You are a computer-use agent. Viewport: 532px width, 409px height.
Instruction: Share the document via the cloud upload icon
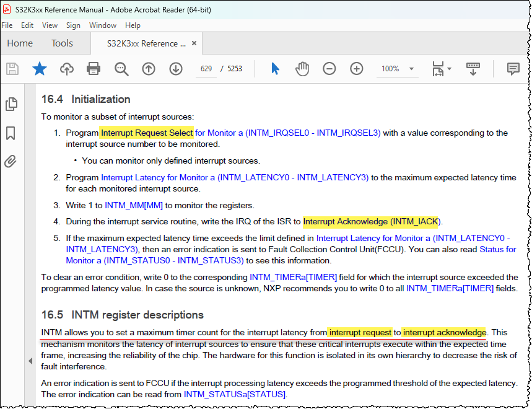click(66, 69)
